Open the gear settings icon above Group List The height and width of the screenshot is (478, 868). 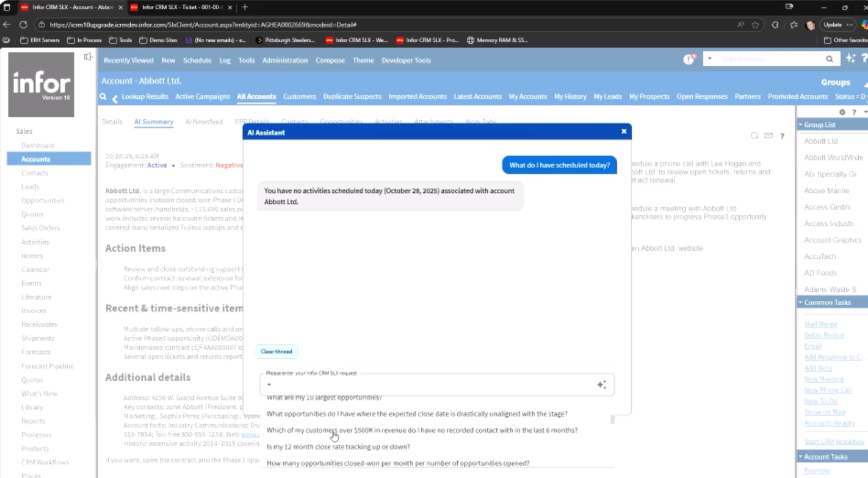pos(842,112)
